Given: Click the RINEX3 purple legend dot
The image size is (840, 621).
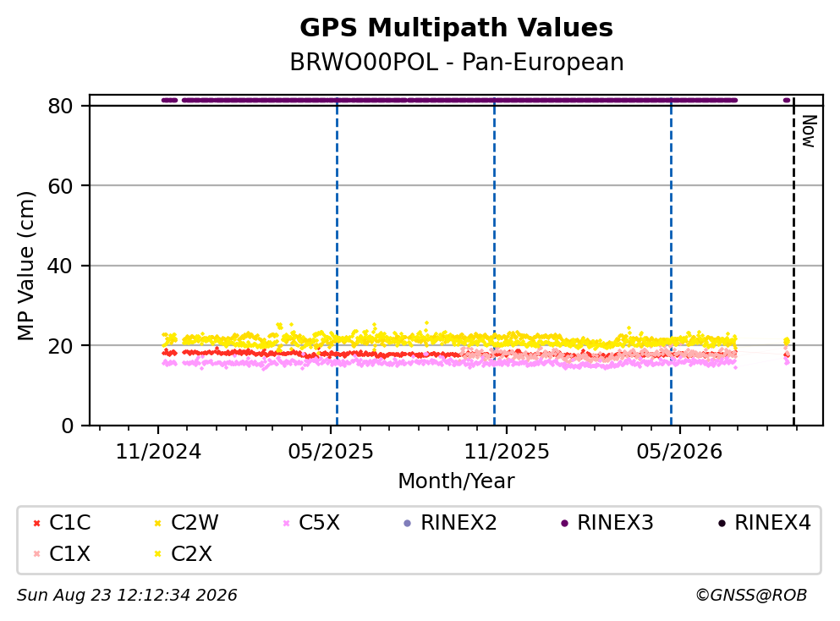Looking at the screenshot, I should [x=564, y=523].
